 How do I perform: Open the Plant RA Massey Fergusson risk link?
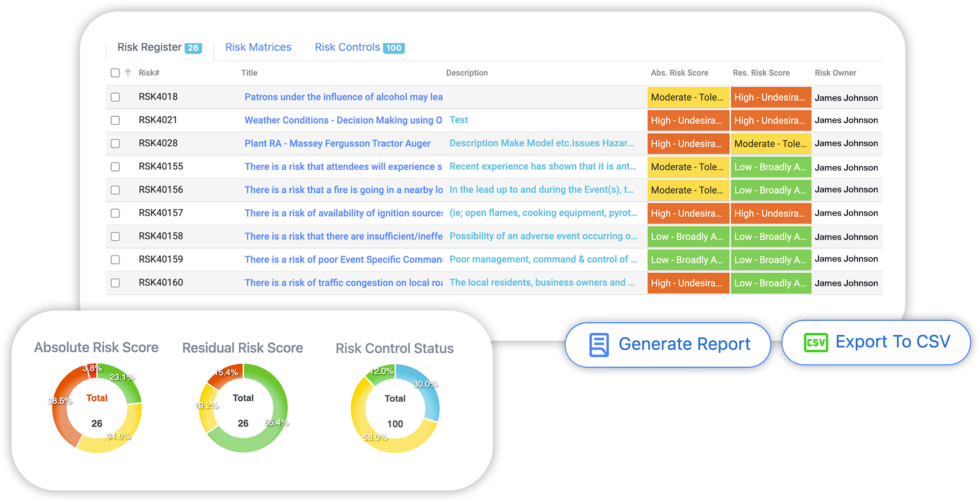337,143
